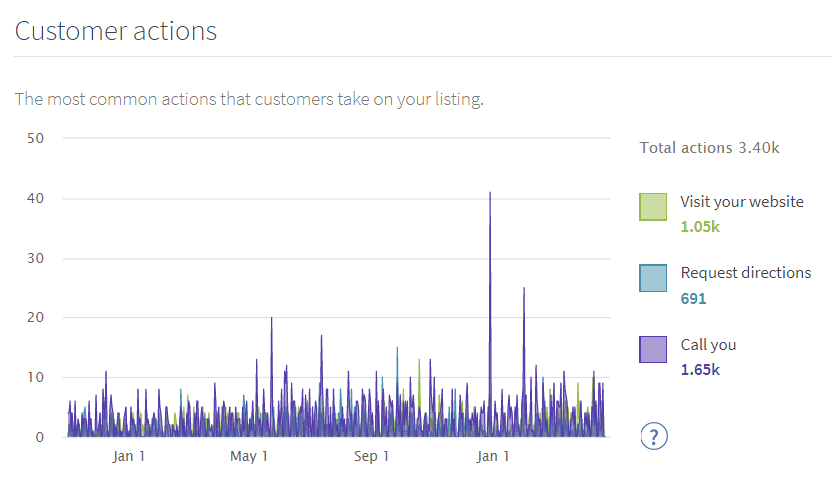Screen dimensions: 832x491
Task: Toggle the purple Call you swatch
Action: [x=653, y=349]
